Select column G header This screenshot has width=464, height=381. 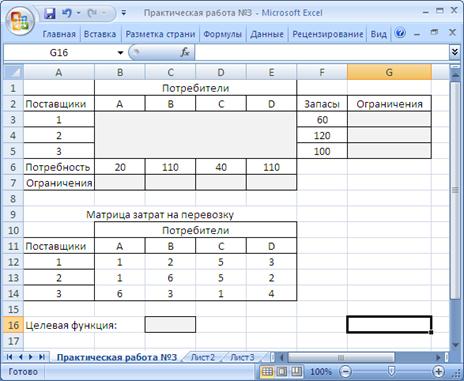(x=389, y=72)
